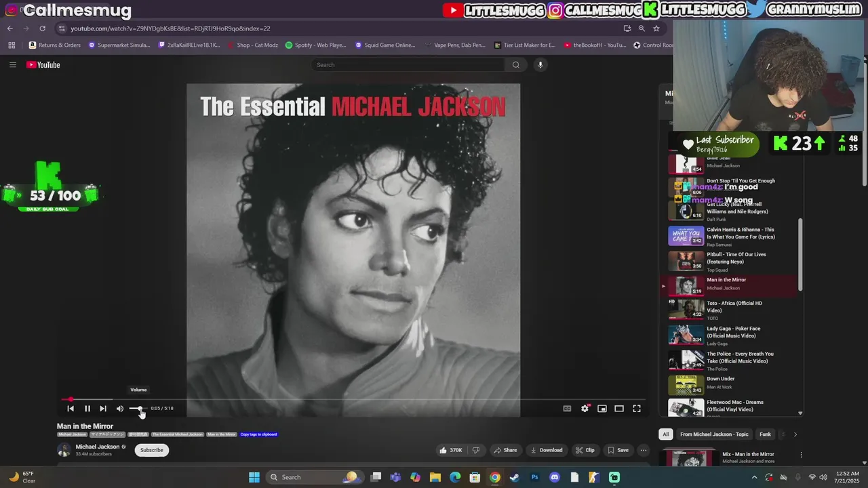
Task: Enter full screen mode
Action: coord(637,409)
